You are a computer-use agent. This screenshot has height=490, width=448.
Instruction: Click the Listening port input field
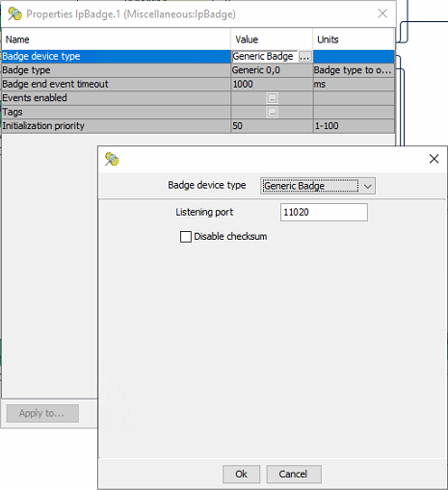pyautogui.click(x=324, y=212)
